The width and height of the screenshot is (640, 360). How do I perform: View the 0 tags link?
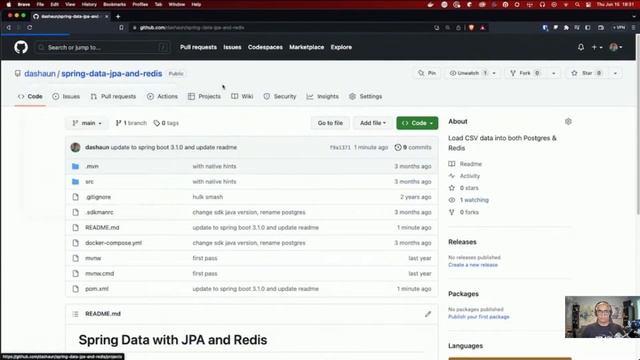[166, 123]
